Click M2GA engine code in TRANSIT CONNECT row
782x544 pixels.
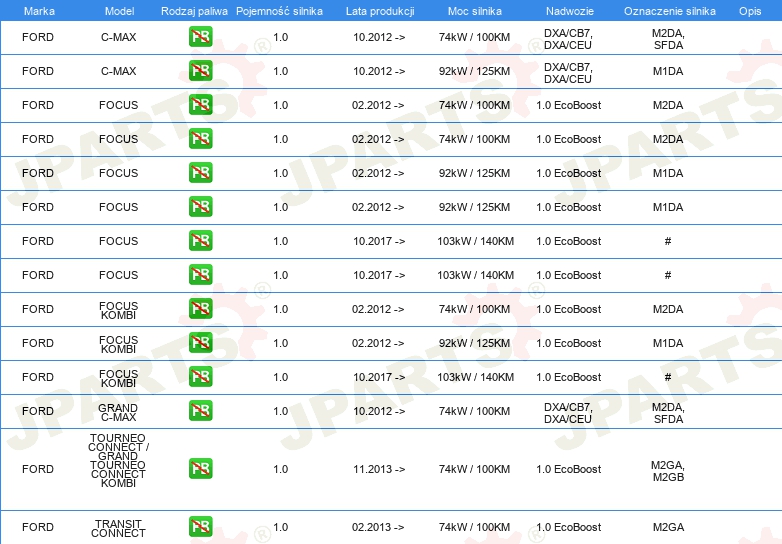(668, 527)
